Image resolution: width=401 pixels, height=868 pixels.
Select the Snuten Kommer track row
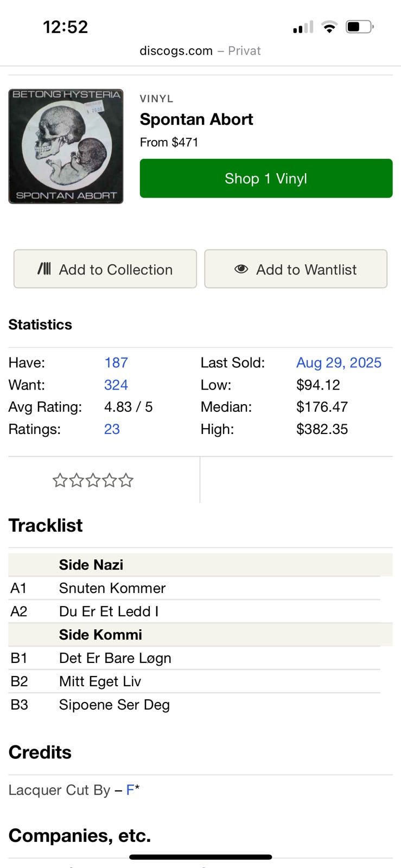pyautogui.click(x=112, y=588)
